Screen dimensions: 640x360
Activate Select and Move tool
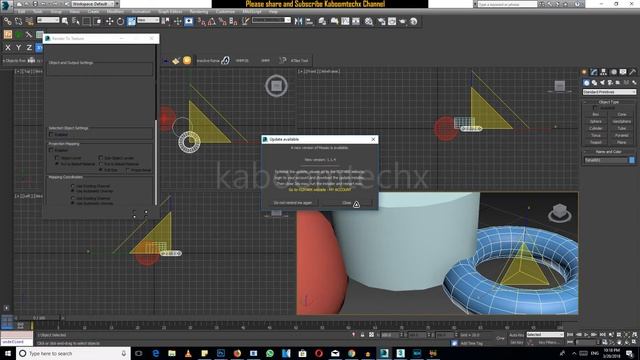pos(109,21)
